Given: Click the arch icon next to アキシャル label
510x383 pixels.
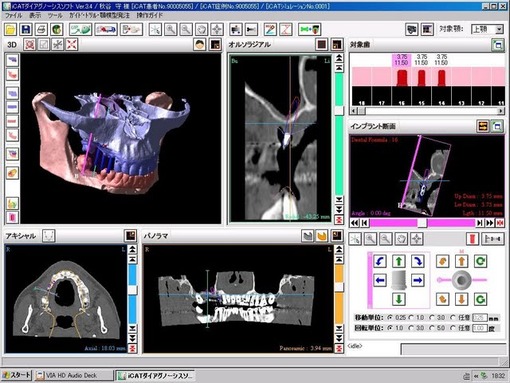Looking at the screenshot, I should 49,236.
